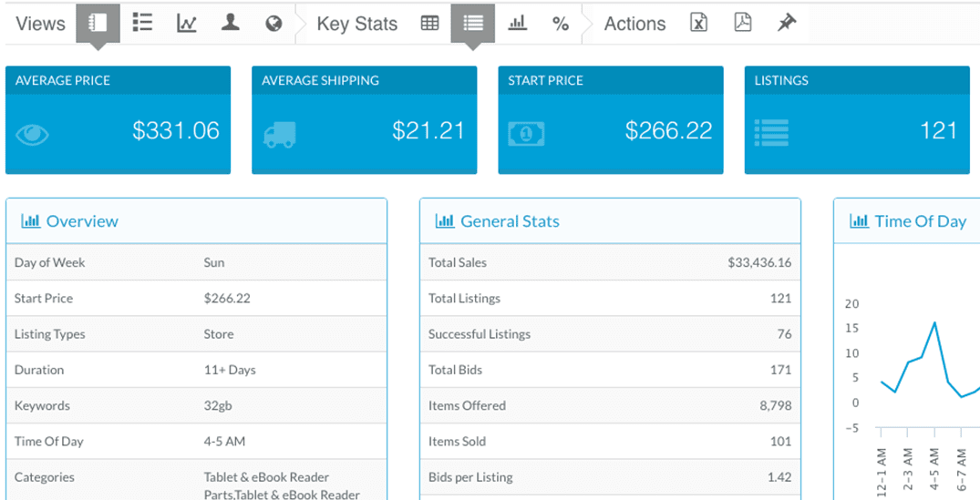Screen dimensions: 980x500
Task: Click the Average Shipping $21.21 tile
Action: click(x=364, y=120)
